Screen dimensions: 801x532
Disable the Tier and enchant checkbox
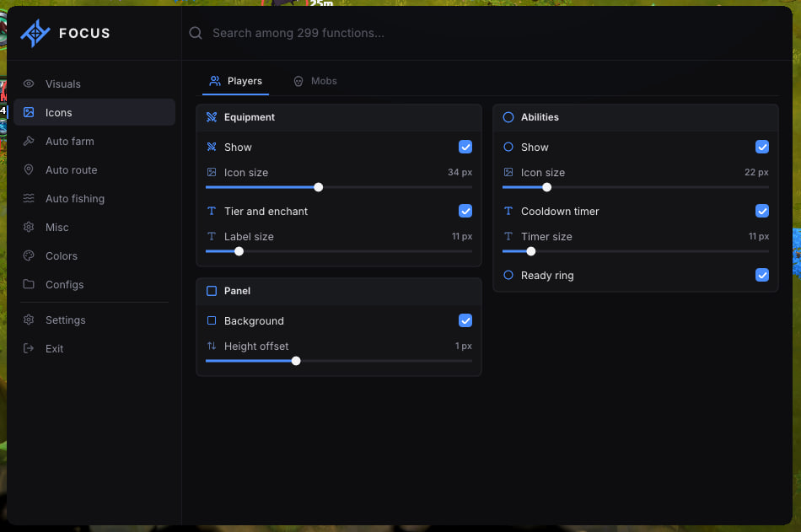tap(465, 211)
